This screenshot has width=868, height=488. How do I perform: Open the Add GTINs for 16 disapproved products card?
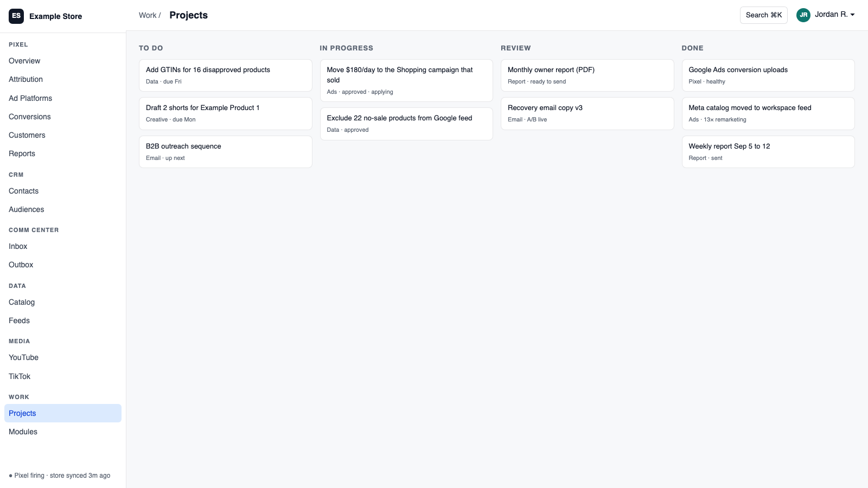[226, 75]
